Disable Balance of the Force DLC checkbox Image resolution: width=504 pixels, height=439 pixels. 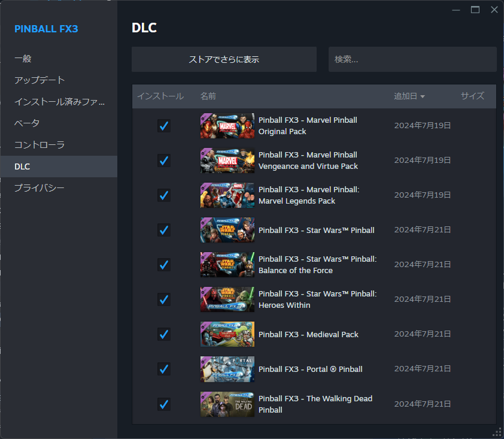click(x=163, y=265)
